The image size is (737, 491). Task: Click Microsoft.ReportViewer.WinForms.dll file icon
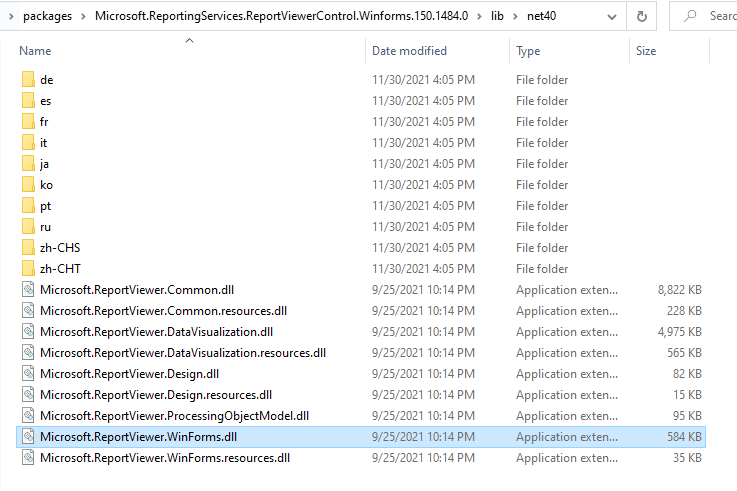28,436
